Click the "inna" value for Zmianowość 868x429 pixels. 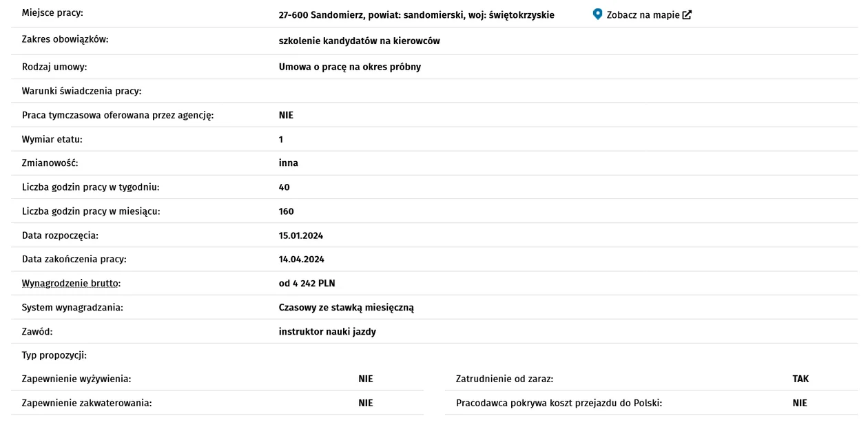(x=288, y=163)
